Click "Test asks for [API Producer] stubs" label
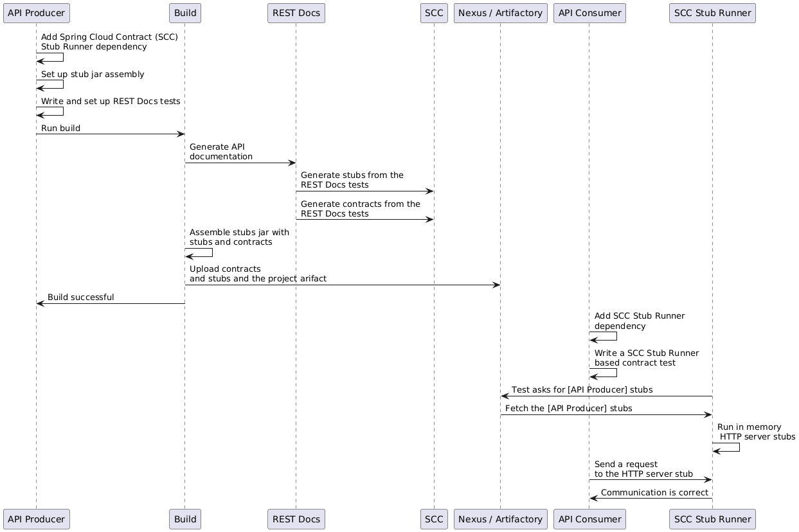The image size is (799, 532). (x=582, y=390)
